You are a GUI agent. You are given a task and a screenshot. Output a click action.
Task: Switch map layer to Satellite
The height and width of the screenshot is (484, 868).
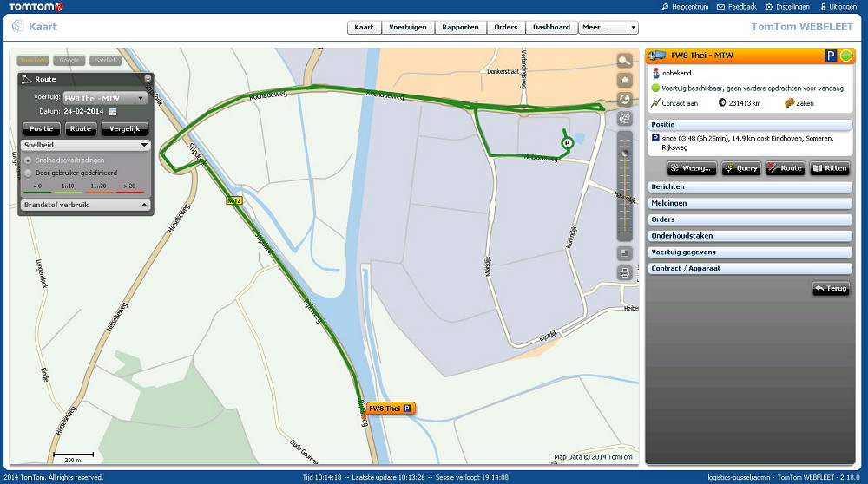[x=105, y=61]
